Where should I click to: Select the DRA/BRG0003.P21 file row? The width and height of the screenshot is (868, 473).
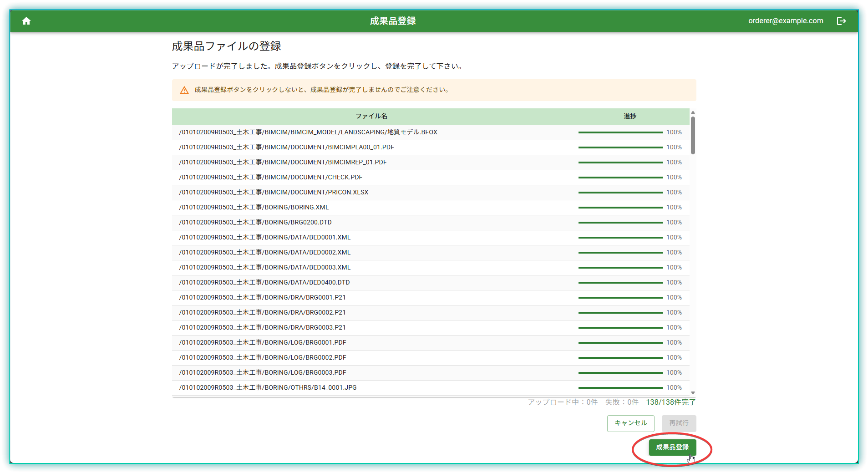tap(431, 328)
